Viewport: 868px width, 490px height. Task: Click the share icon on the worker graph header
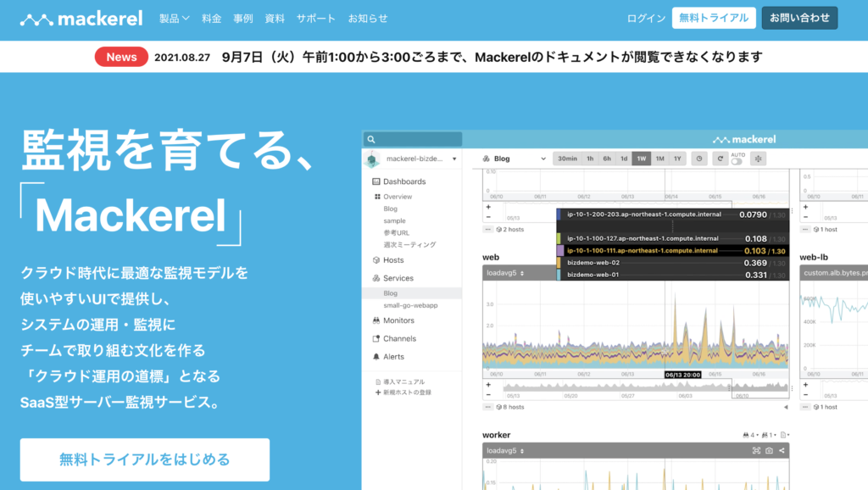pos(782,450)
